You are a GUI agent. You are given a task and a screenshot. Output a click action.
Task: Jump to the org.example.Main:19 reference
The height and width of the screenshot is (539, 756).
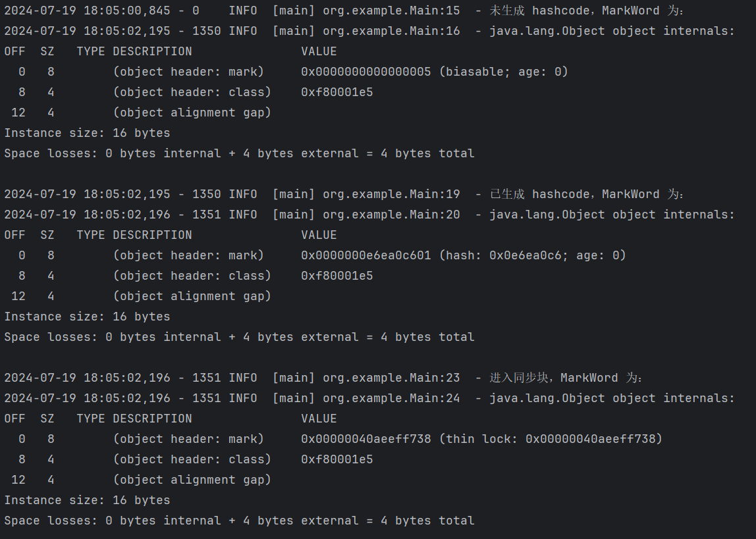coord(391,194)
